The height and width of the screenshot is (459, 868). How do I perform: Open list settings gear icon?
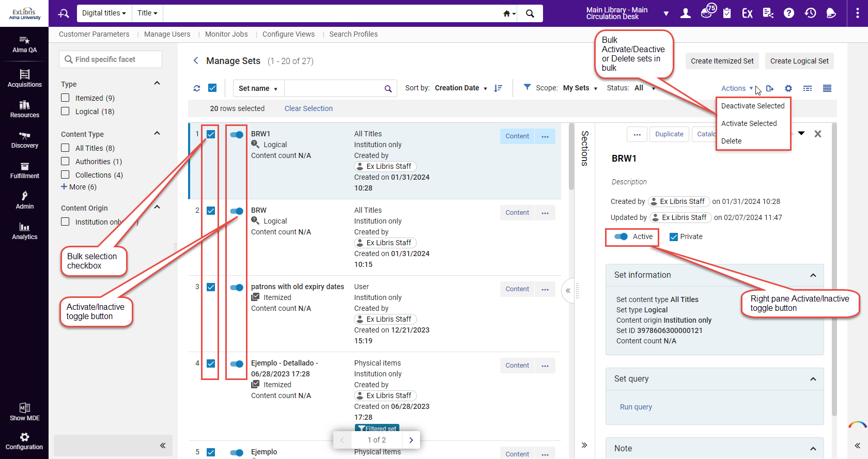(788, 88)
